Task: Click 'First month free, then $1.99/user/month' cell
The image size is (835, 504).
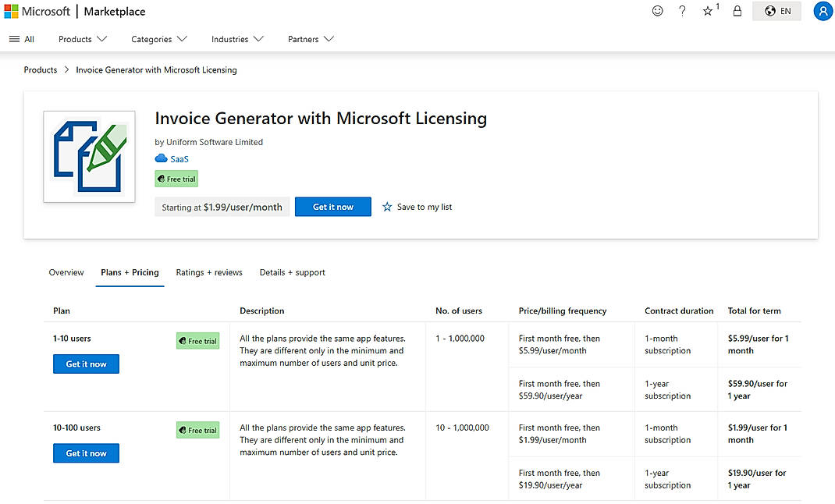Action: (x=560, y=434)
